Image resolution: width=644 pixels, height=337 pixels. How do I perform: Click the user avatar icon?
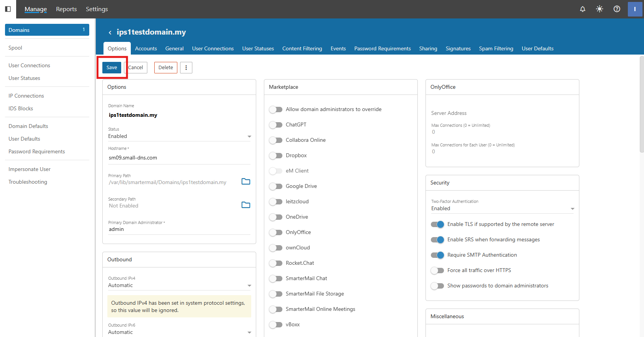click(x=634, y=9)
